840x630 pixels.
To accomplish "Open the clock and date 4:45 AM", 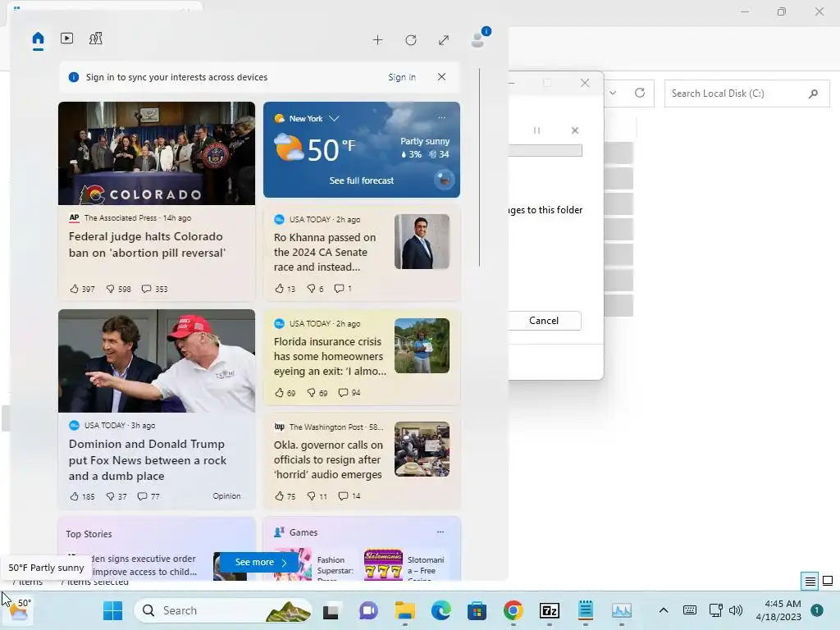I will pos(778,610).
